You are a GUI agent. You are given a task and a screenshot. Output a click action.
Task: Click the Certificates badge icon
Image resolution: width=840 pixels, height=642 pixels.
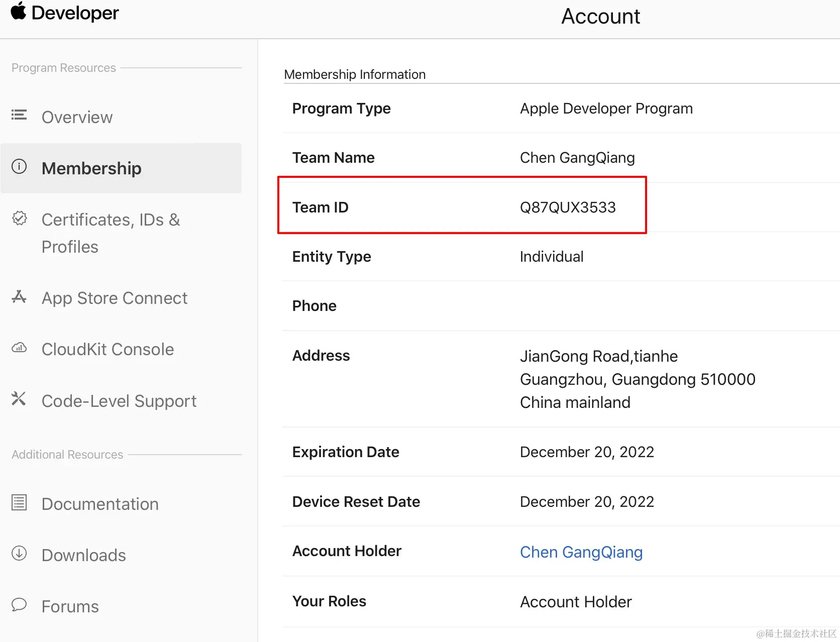pyautogui.click(x=20, y=219)
